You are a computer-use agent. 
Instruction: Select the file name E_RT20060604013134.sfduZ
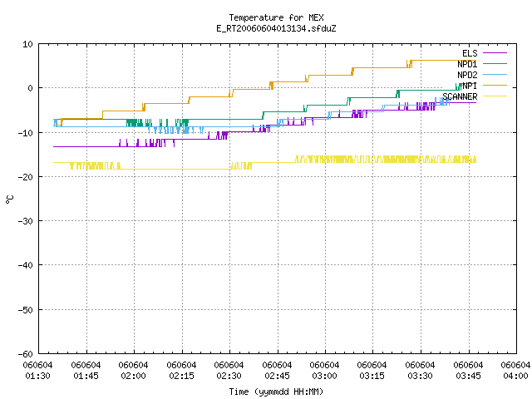(276, 28)
